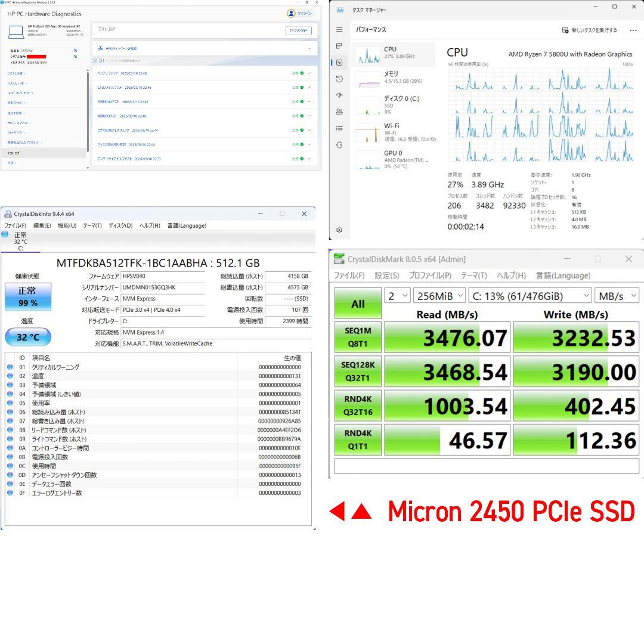The height and width of the screenshot is (644, 644).
Task: Open Startup apps icon in Task Manager
Action: tap(339, 95)
